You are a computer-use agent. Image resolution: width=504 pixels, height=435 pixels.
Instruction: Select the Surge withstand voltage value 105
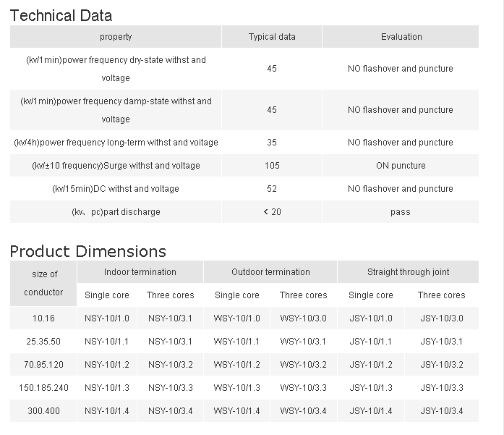click(272, 166)
